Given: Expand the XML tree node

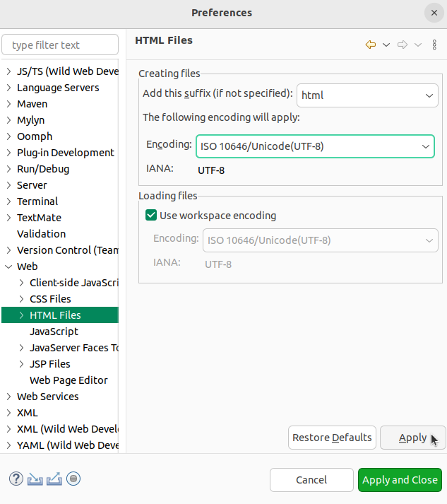Looking at the screenshot, I should 8,413.
